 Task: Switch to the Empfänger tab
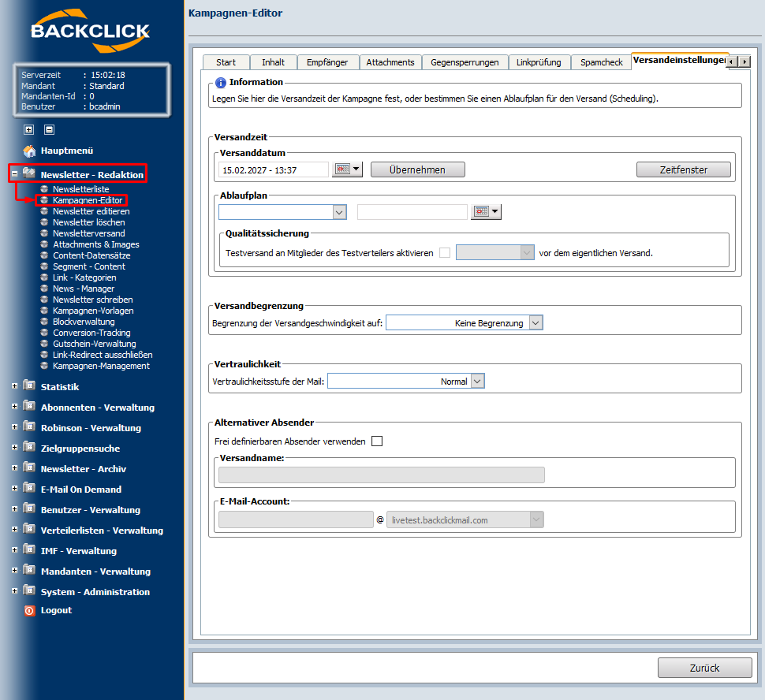(328, 62)
